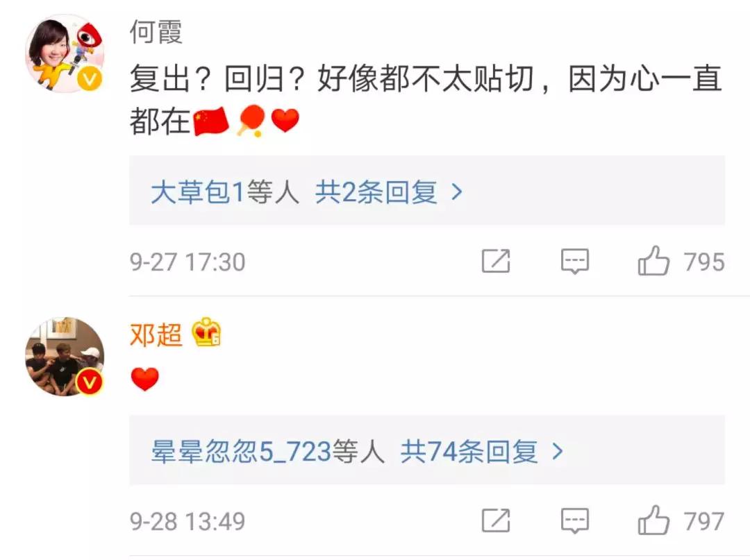Like 何霞's comment with thumbs-up icon
750x560 pixels.
[653, 261]
